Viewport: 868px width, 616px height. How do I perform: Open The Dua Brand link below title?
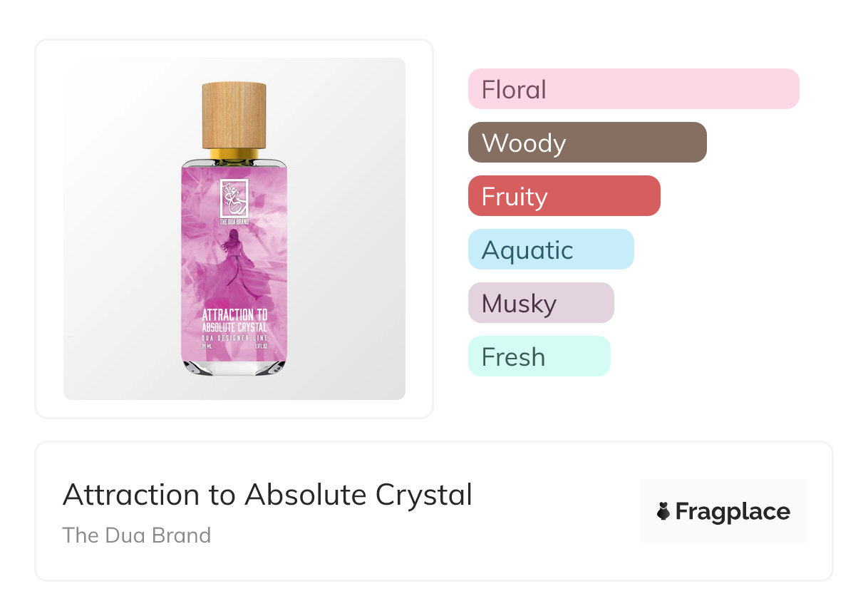[x=137, y=535]
